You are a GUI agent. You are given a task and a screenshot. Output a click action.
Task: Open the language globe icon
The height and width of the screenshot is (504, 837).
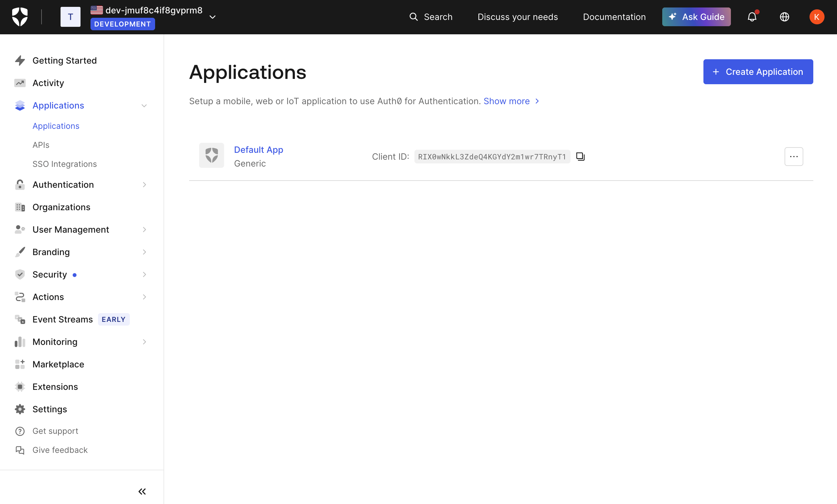(x=784, y=17)
